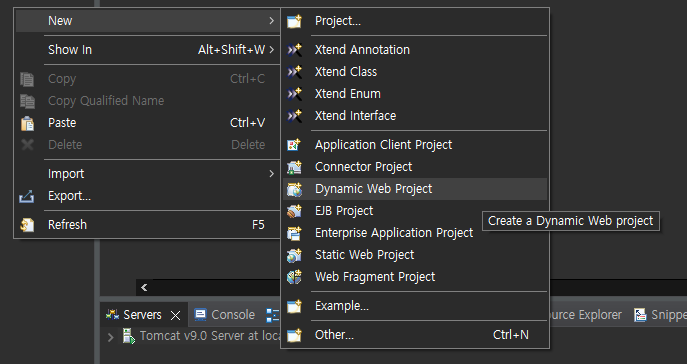Image resolution: width=687 pixels, height=364 pixels.
Task: Select Project... from the New submenu
Action: [x=415, y=21]
